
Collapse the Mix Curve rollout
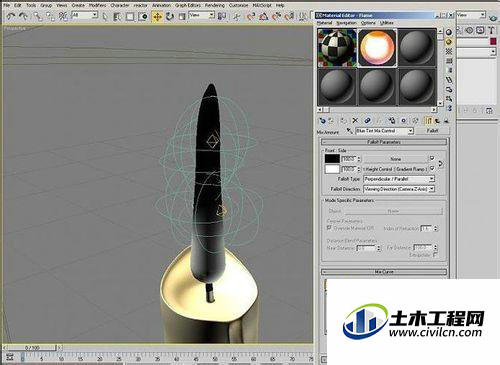click(x=384, y=272)
